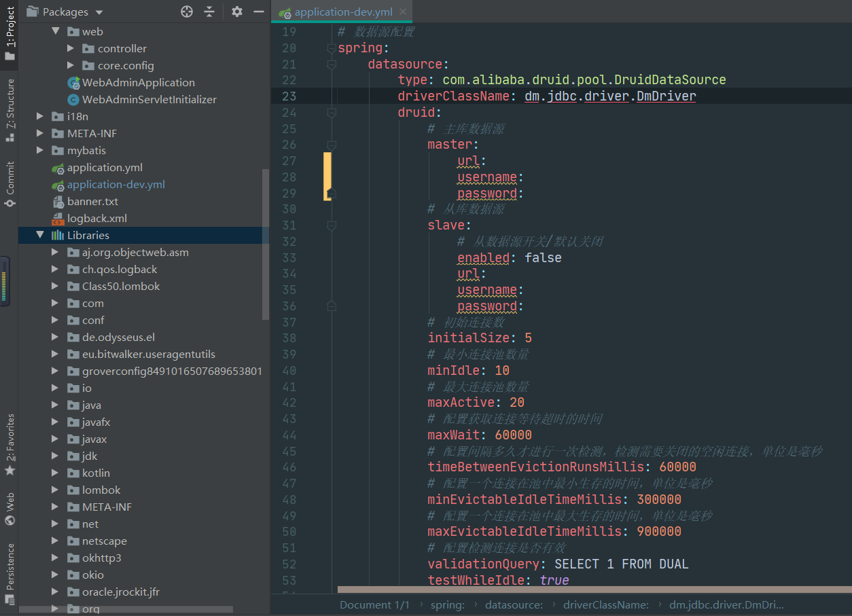The height and width of the screenshot is (616, 852).
Task: Open the 7: Structure tool window
Action: click(9, 102)
